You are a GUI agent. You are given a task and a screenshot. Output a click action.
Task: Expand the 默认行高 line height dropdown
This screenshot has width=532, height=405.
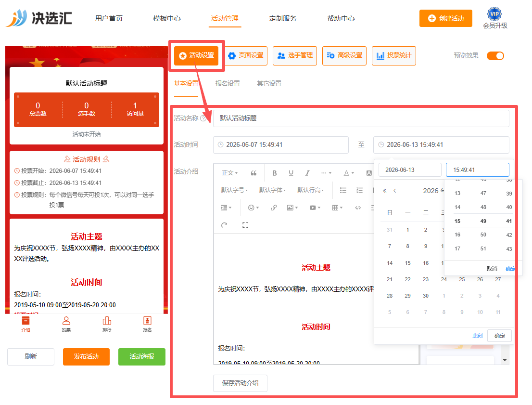pyautogui.click(x=310, y=190)
